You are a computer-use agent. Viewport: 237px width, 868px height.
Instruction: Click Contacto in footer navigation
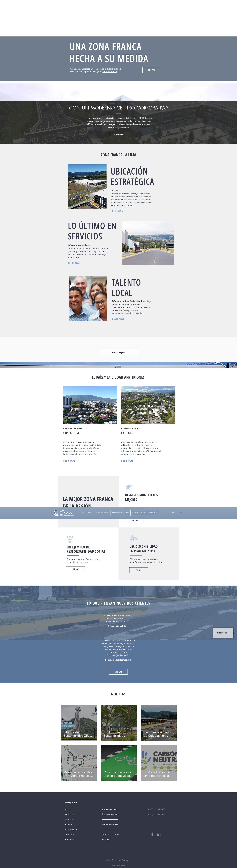[x=69, y=840]
